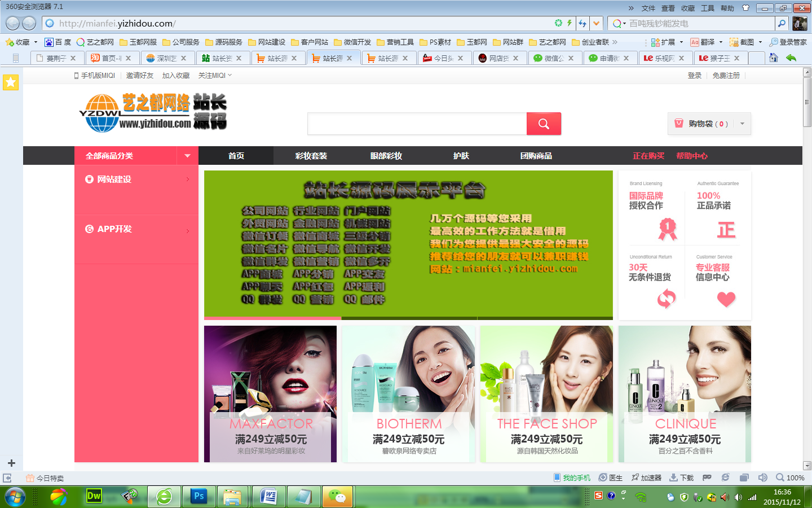Open Dreamweaver from the taskbar

tap(94, 496)
